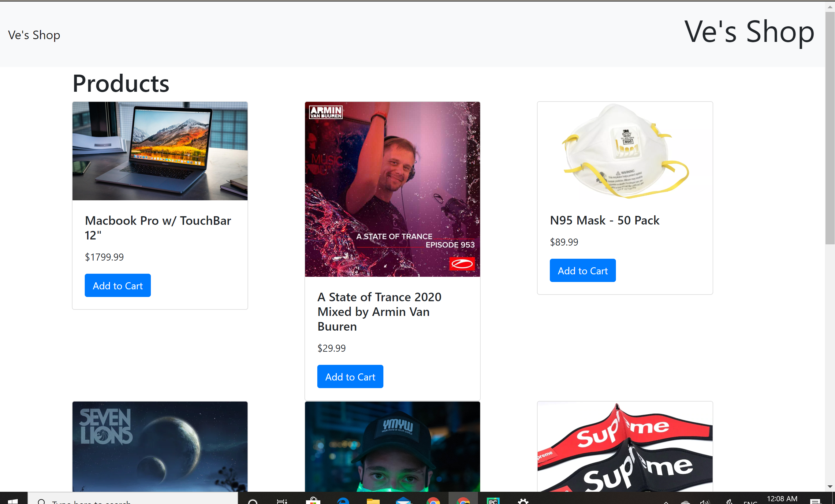835x504 pixels.
Task: Open Microsoft Store from the taskbar
Action: click(x=313, y=500)
